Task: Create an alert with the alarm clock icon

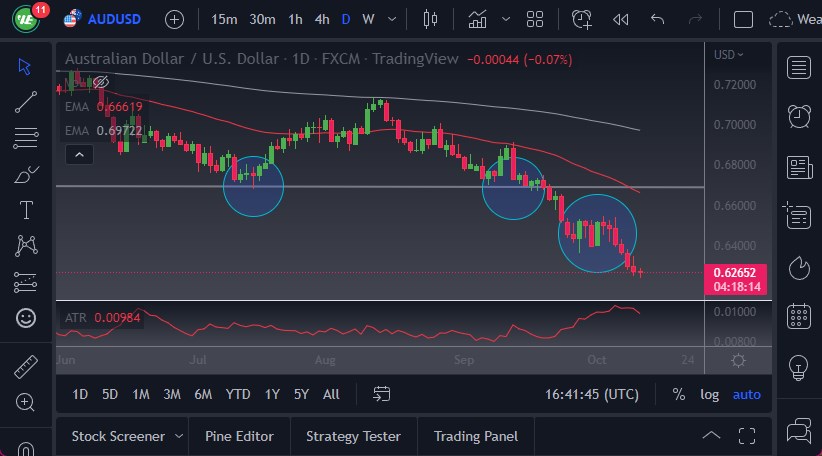Action: click(581, 20)
